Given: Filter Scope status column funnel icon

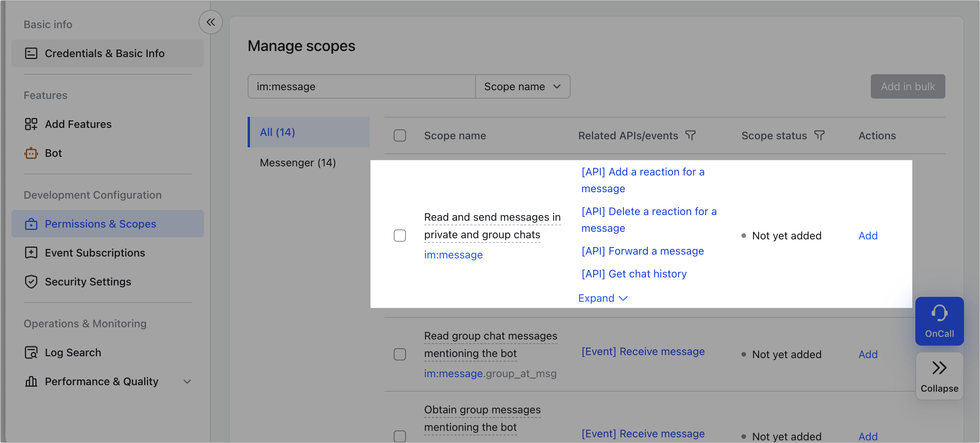Looking at the screenshot, I should 819,135.
